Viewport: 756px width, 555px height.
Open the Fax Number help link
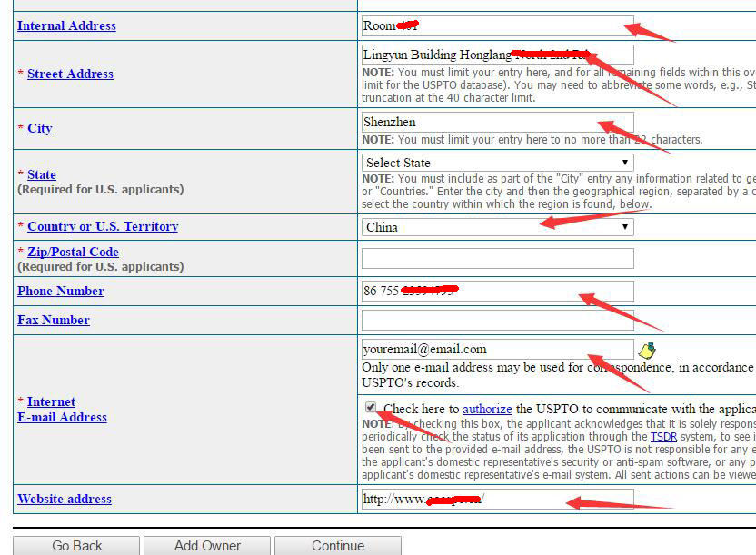[x=54, y=320]
